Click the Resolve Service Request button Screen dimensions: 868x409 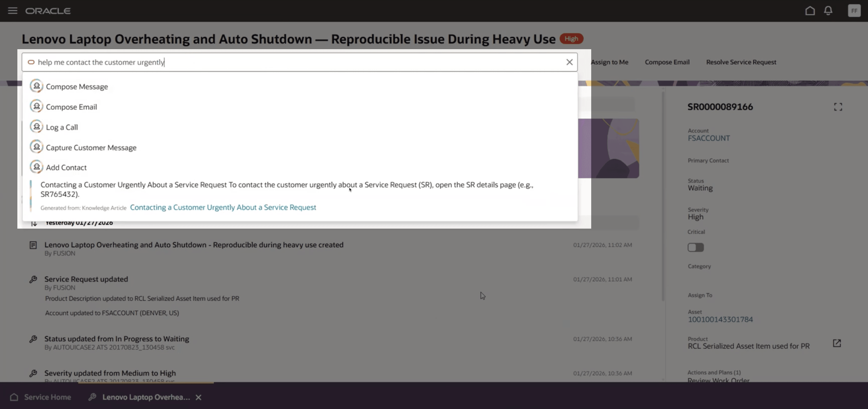coord(741,62)
